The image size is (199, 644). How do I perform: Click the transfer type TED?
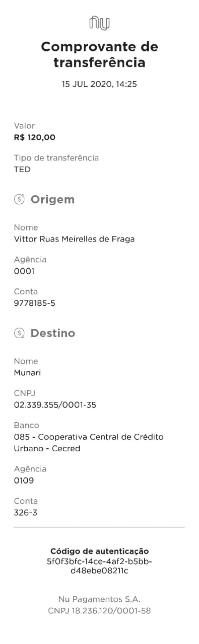pyautogui.click(x=22, y=169)
